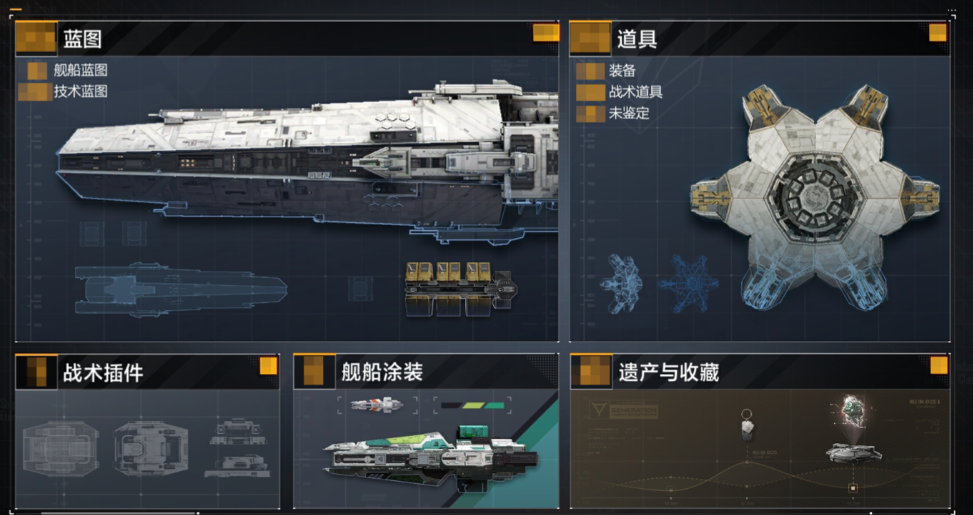This screenshot has width=973, height=515.
Task: Open the 战术道具 item list
Action: 635,92
